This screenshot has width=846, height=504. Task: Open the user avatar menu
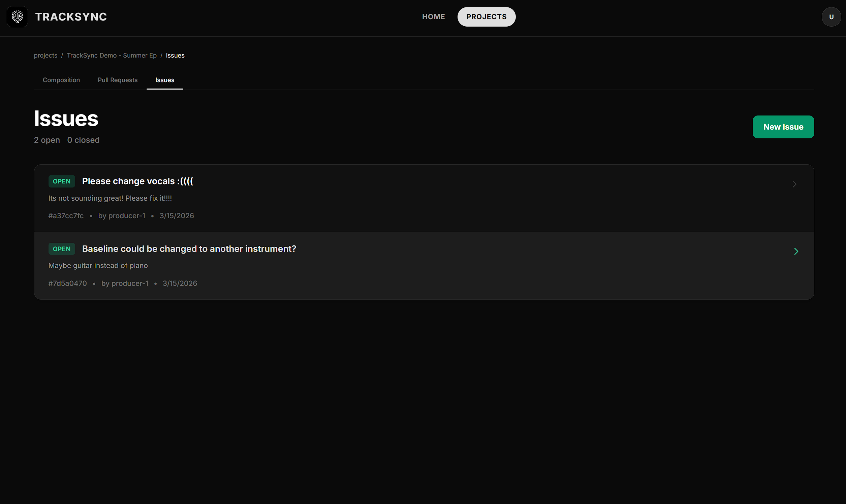(x=831, y=16)
